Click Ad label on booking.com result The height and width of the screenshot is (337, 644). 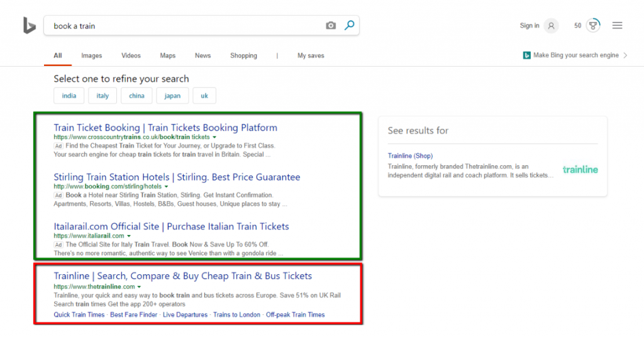coord(58,196)
